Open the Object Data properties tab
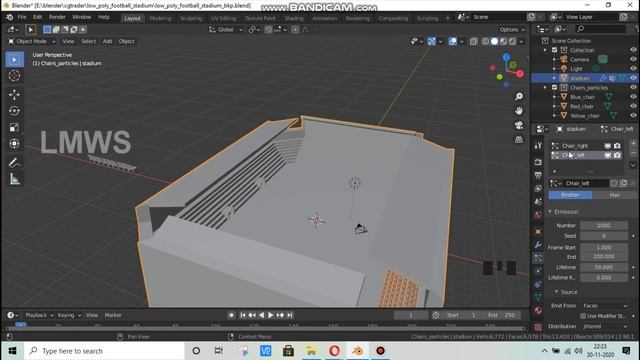This screenshot has height=360, width=640. (x=538, y=297)
